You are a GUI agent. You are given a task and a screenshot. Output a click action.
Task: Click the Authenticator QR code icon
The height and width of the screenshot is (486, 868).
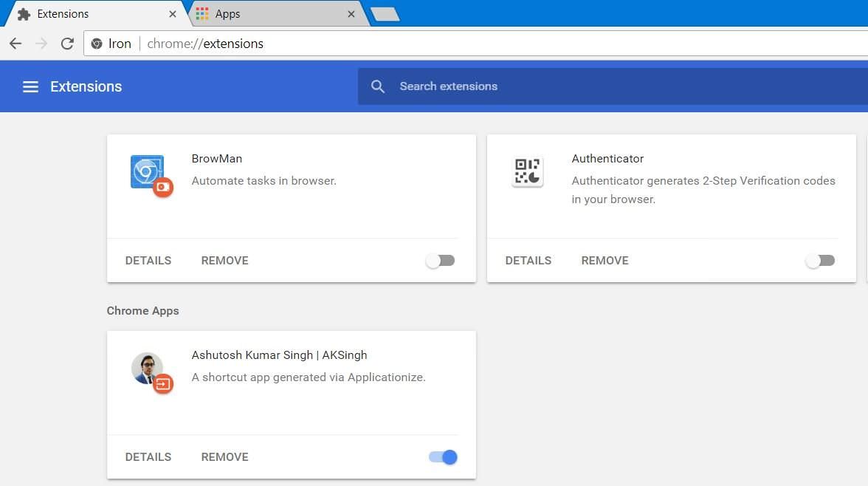pos(528,171)
